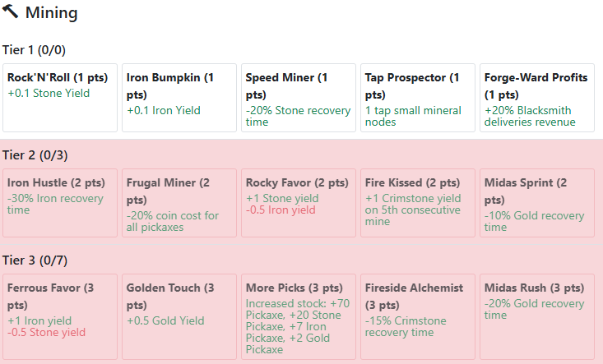Viewport: 603px width, 364px height.
Task: Select the Ferrous Favor tier 3 skill
Action: coord(60,316)
